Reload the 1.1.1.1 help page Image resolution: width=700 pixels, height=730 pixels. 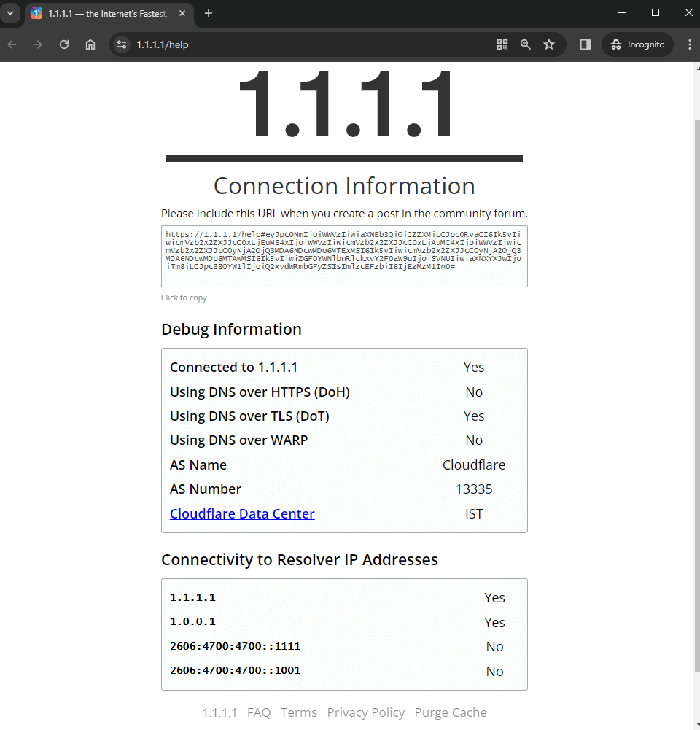click(64, 44)
